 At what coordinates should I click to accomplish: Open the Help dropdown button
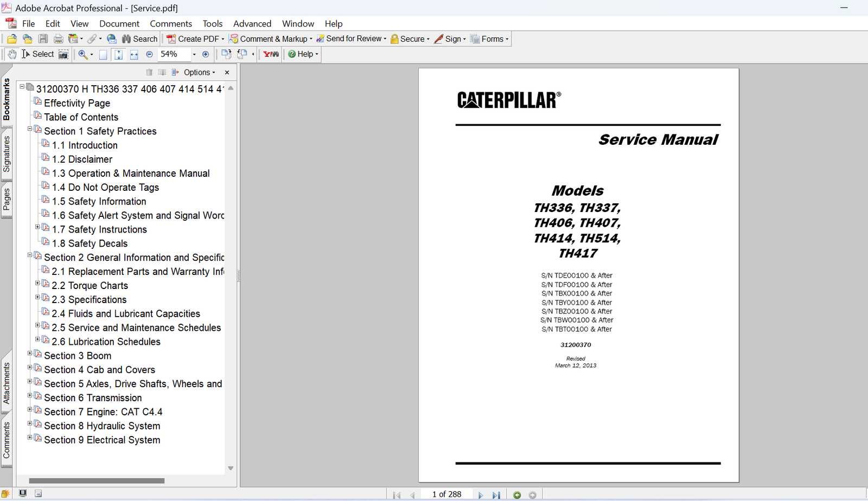tap(303, 54)
